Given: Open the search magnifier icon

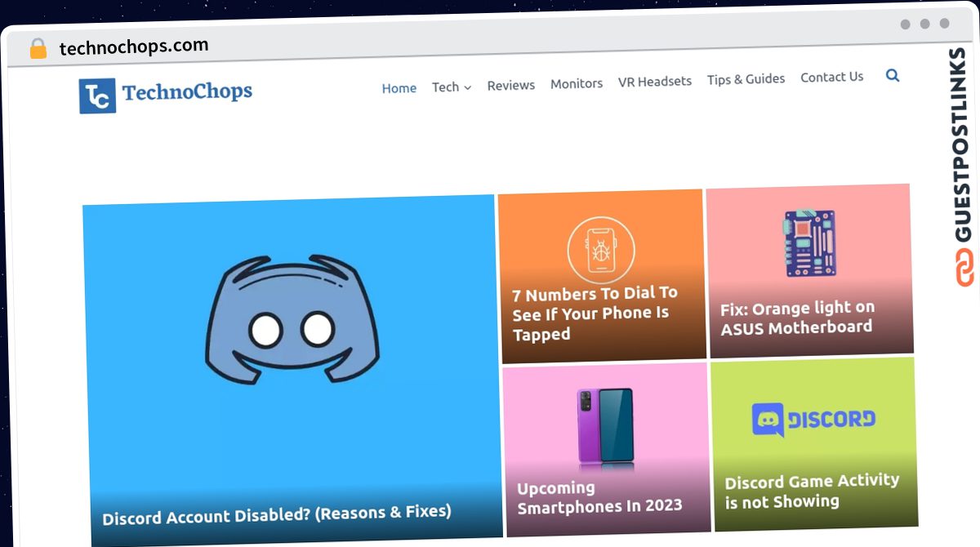Looking at the screenshot, I should [893, 75].
